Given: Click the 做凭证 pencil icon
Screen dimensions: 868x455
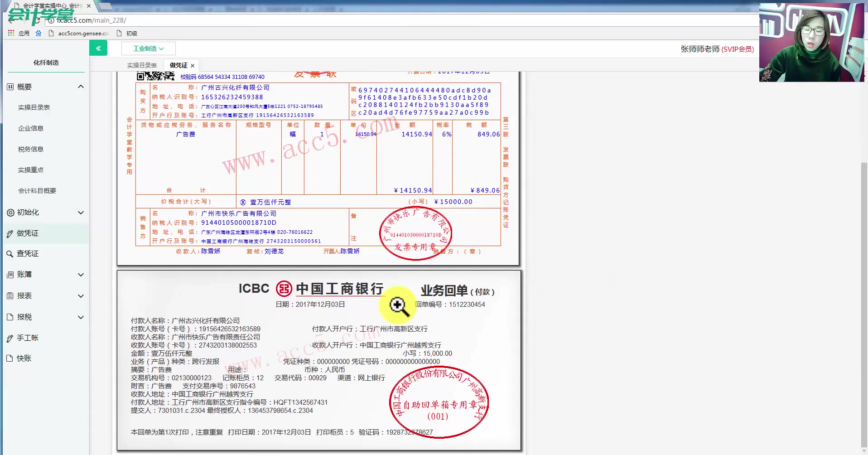Looking at the screenshot, I should click(x=10, y=234).
